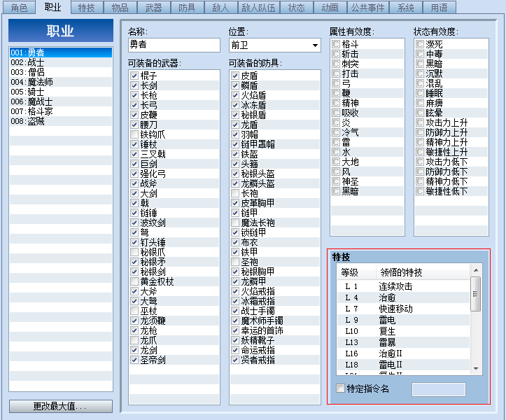Image resolution: width=506 pixels, height=420 pixels.
Task: Click the 名称 input field containing 勇者
Action: click(x=174, y=45)
